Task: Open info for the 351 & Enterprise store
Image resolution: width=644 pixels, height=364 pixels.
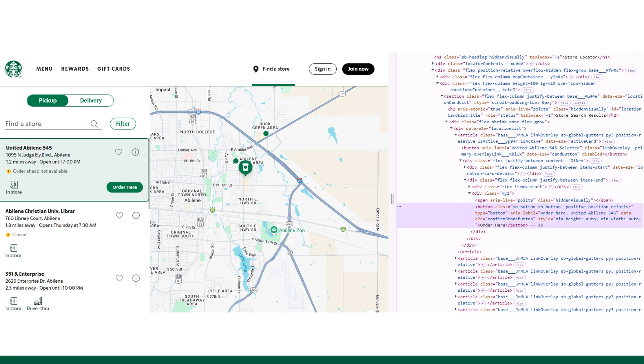Action: click(x=136, y=278)
